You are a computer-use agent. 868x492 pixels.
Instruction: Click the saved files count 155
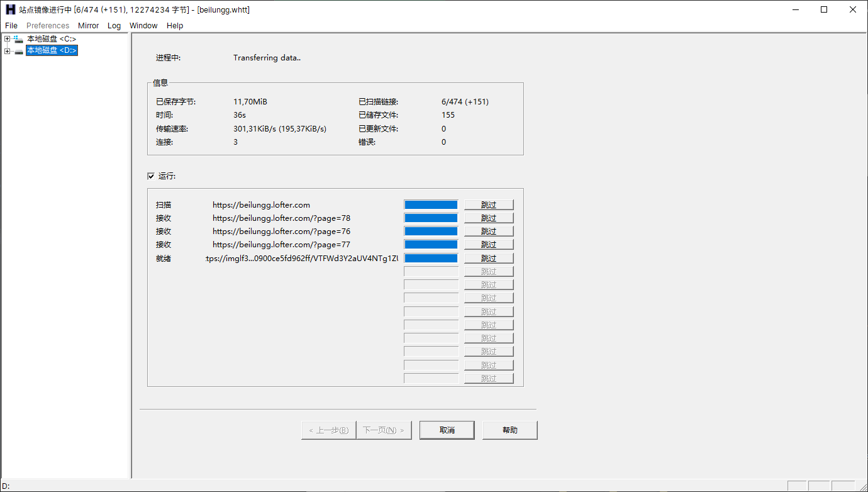point(448,115)
